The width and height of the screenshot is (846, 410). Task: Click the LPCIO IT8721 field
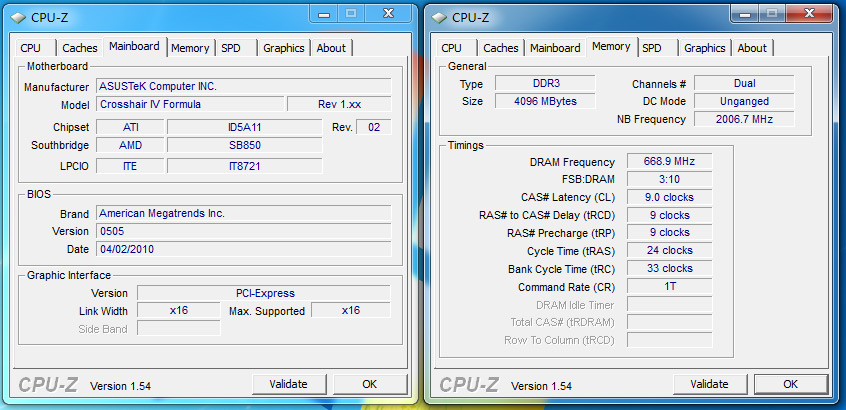coord(244,166)
